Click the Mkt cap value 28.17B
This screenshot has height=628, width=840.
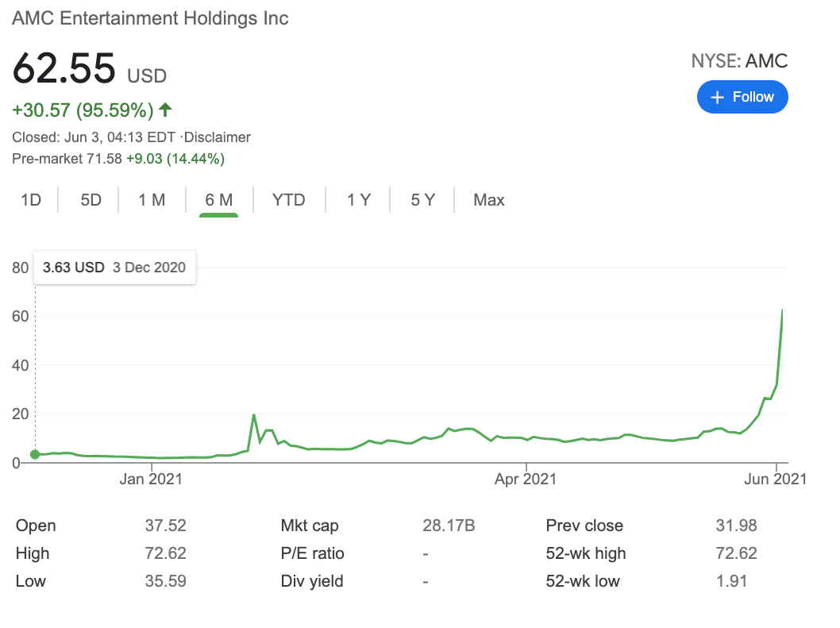pos(449,526)
